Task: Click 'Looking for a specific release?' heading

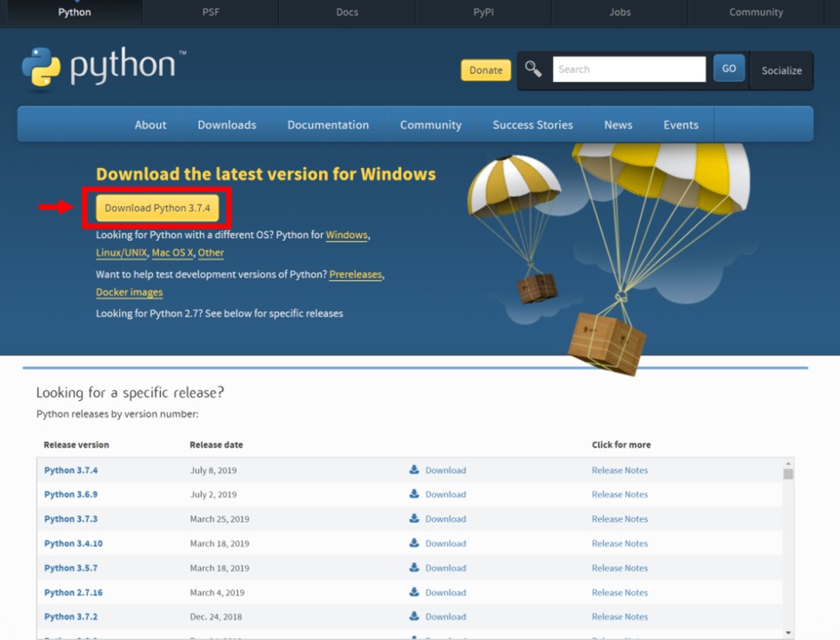Action: 130,393
